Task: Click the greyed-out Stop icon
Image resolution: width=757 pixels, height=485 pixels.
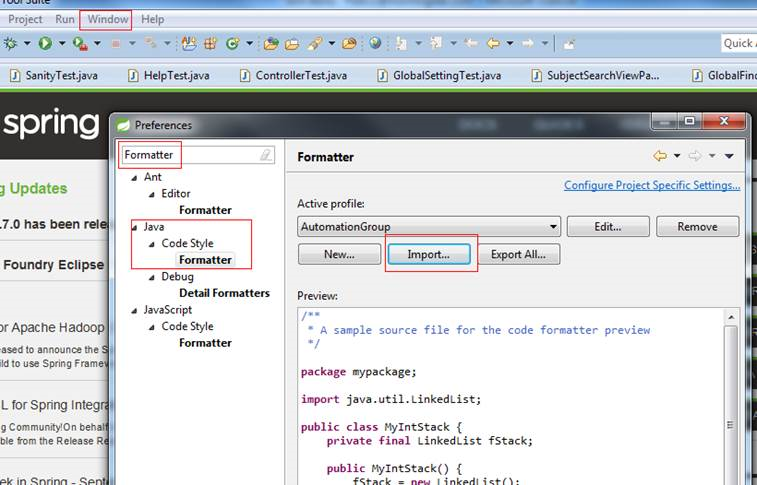Action: point(115,44)
